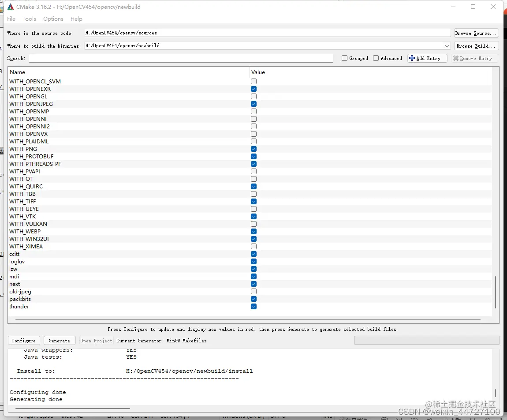Click the options list vertical scrollbar

pyautogui.click(x=496, y=292)
